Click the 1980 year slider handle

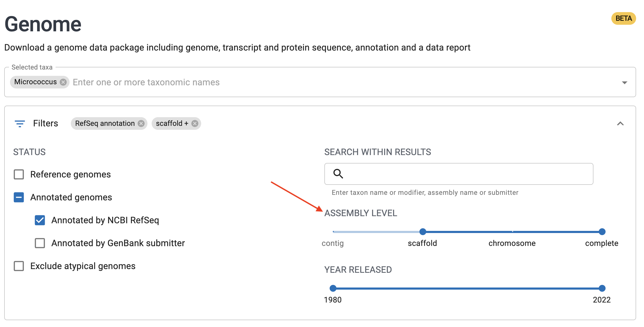click(x=333, y=288)
